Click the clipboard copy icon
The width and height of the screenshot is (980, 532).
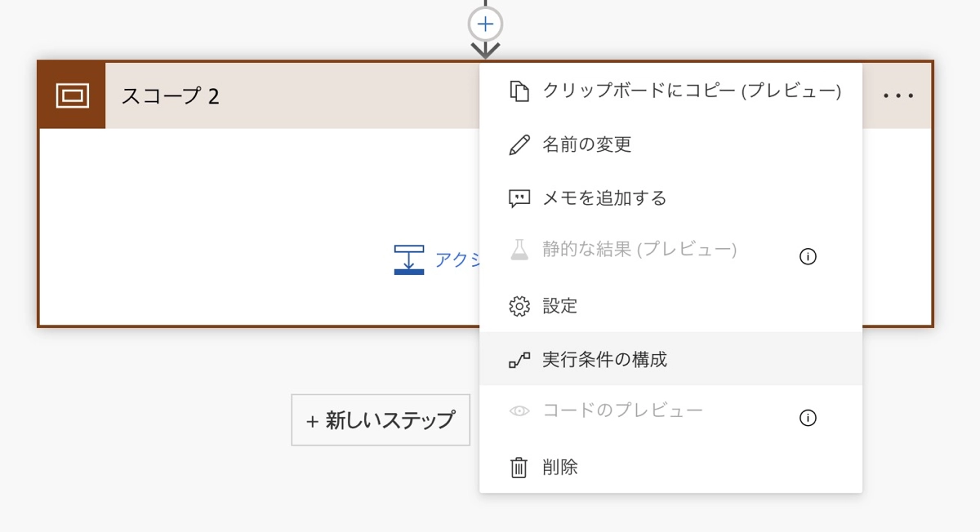coord(519,91)
